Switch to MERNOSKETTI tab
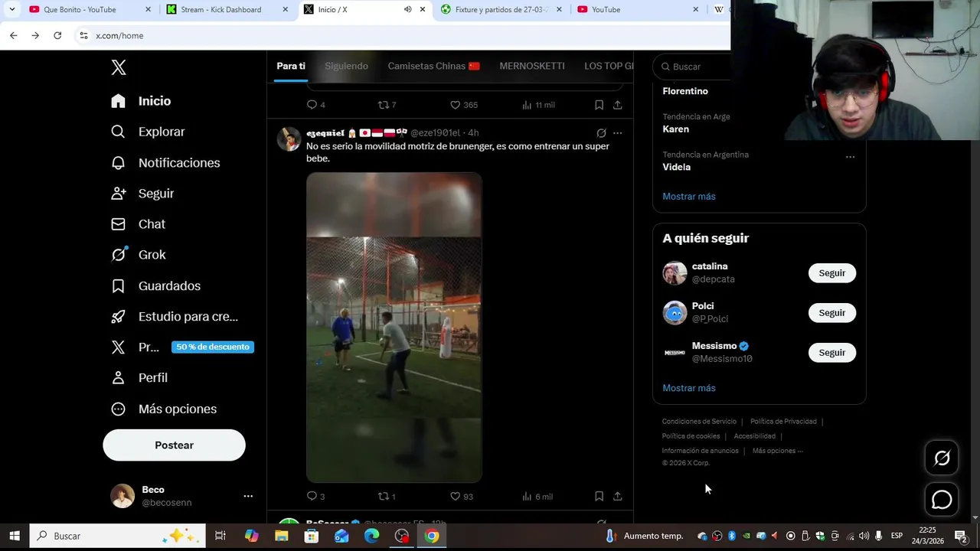 coord(532,66)
